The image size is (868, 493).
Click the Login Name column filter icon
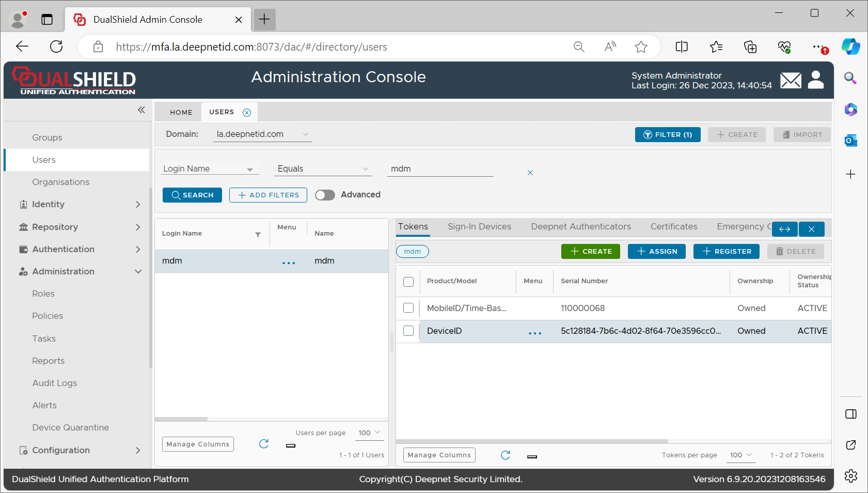pyautogui.click(x=258, y=235)
